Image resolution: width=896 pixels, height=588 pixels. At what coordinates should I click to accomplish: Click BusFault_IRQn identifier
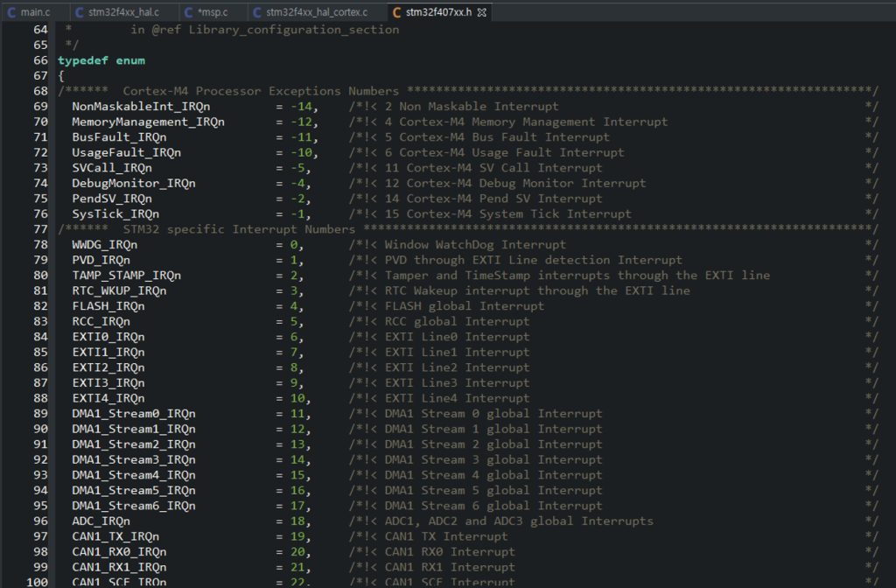click(x=119, y=137)
